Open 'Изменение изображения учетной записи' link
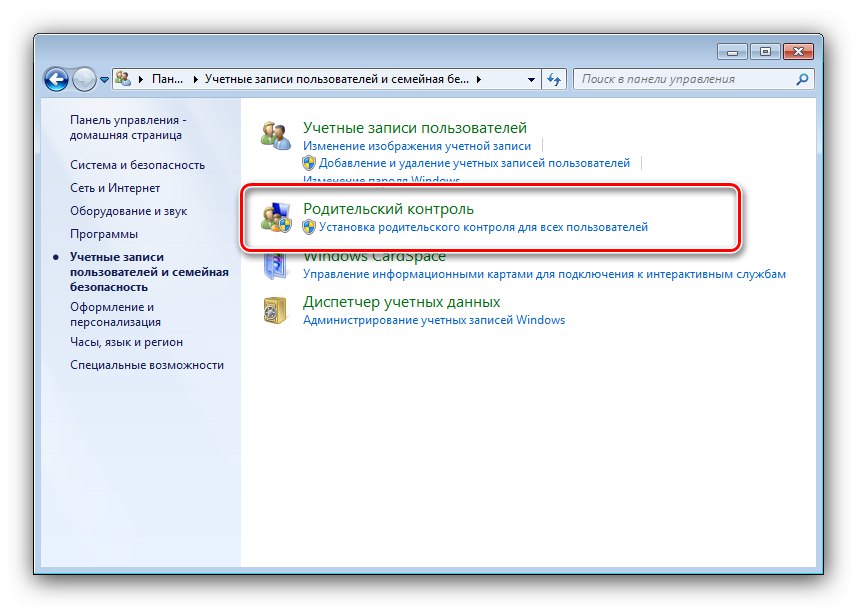857x608 pixels. point(414,146)
